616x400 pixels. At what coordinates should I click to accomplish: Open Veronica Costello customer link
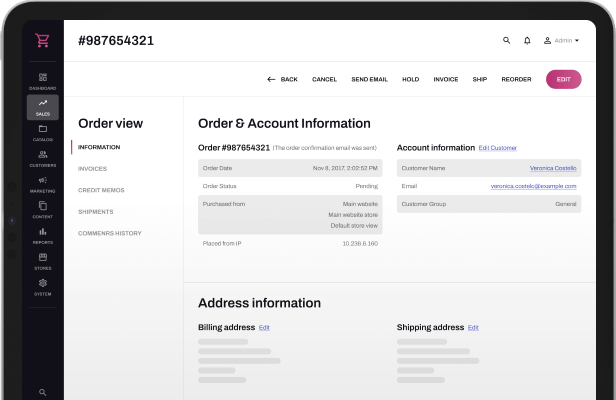553,168
